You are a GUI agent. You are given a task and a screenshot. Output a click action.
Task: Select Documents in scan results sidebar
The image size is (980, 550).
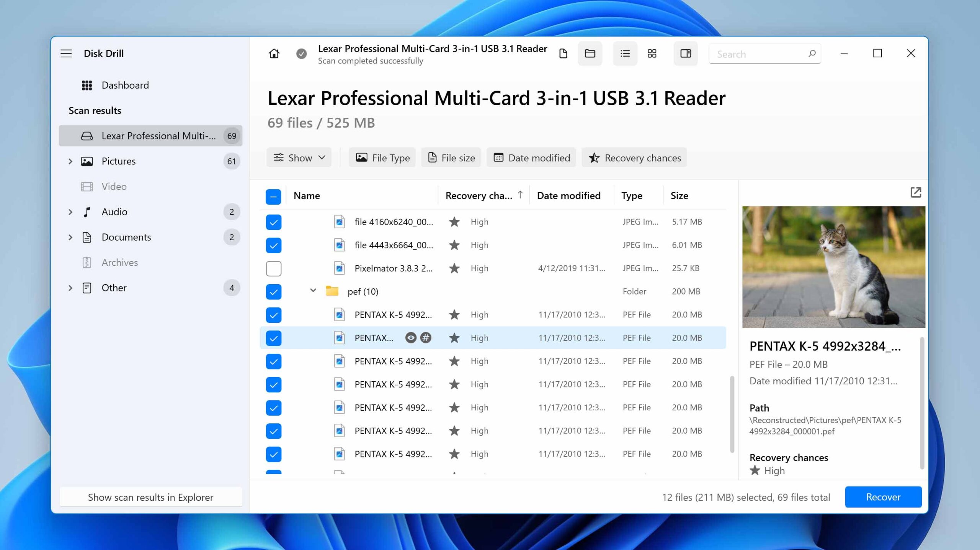[x=127, y=237]
